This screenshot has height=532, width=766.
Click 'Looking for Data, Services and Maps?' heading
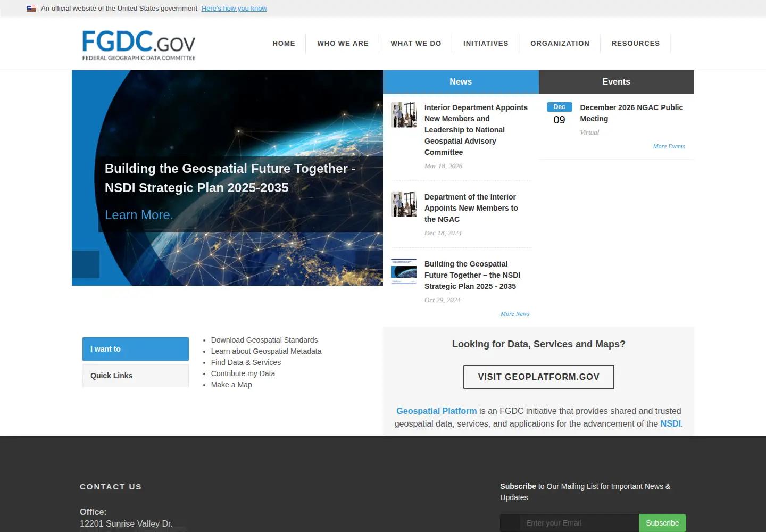(x=539, y=344)
